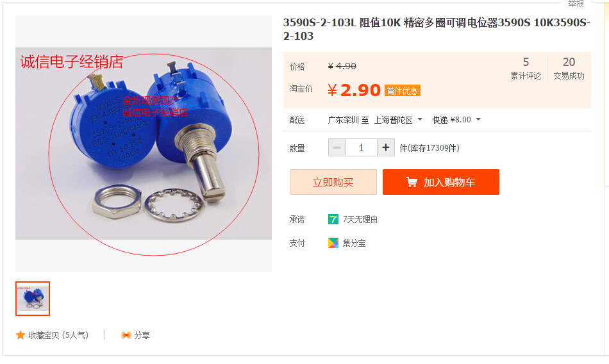Open the main potentiometer product image
The height and width of the screenshot is (364, 609).
[x=144, y=144]
